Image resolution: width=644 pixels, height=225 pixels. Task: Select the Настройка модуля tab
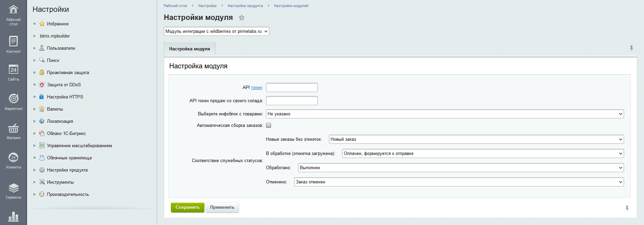[x=190, y=49]
